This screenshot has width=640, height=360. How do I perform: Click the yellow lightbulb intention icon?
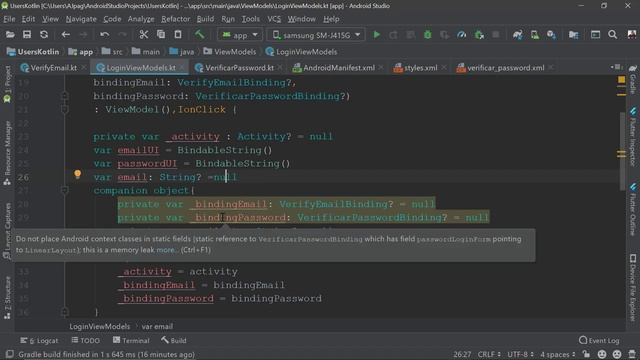click(78, 174)
